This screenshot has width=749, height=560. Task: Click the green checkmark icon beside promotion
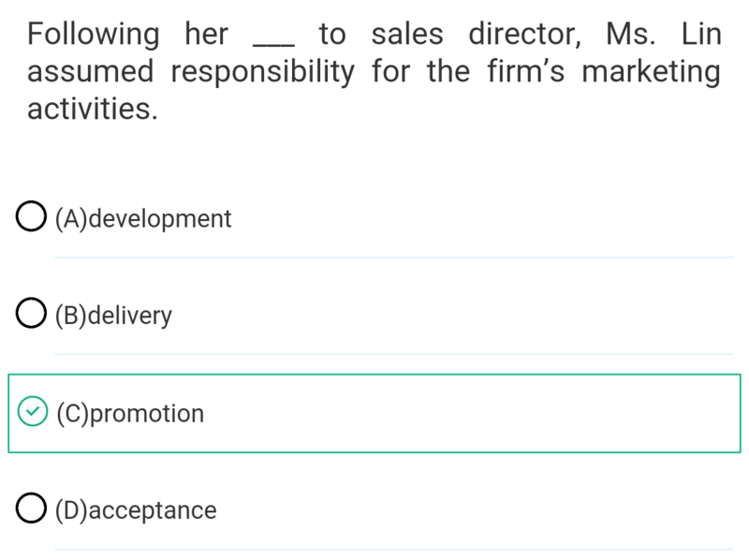point(33,411)
